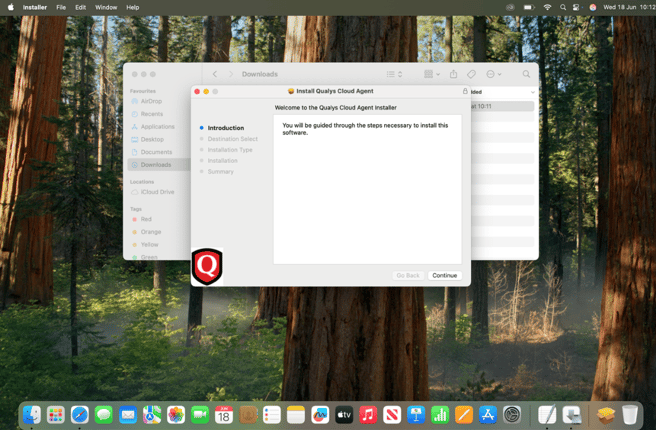656x430 pixels.
Task: Open Apple TV from the Dock
Action: (x=344, y=415)
